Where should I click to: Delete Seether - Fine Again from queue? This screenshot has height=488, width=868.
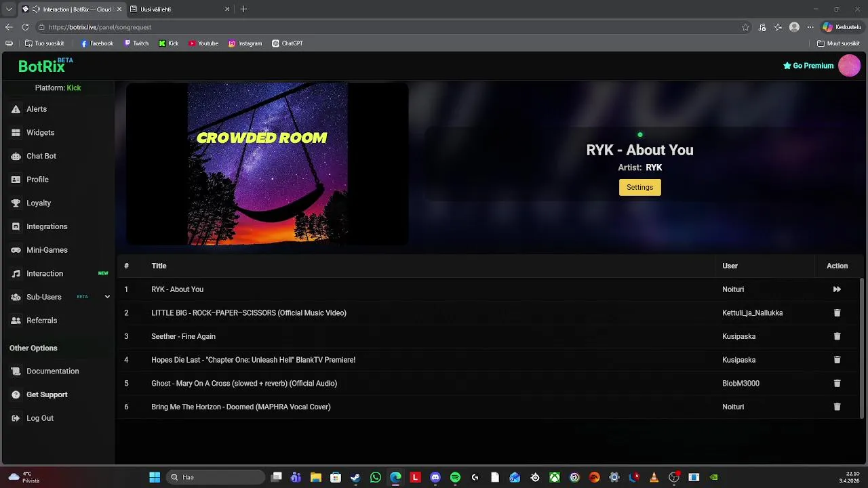837,336
